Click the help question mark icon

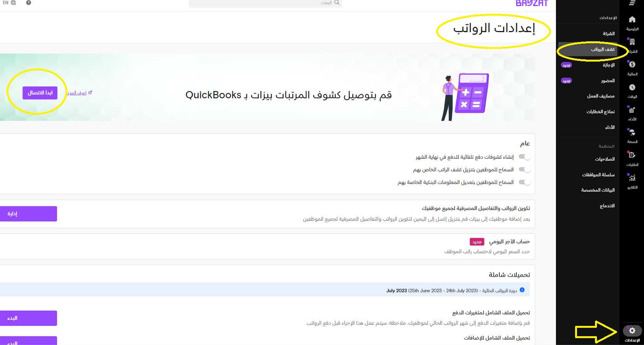(28, 3)
